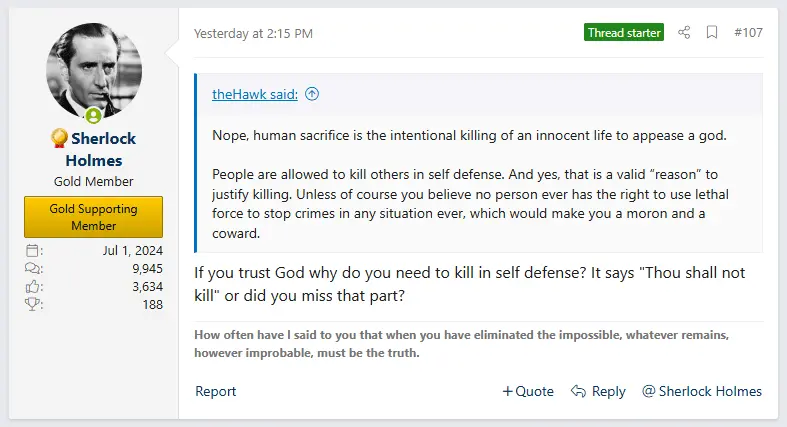
Task: Click the Gold Supporting Member banner
Action: [94, 217]
